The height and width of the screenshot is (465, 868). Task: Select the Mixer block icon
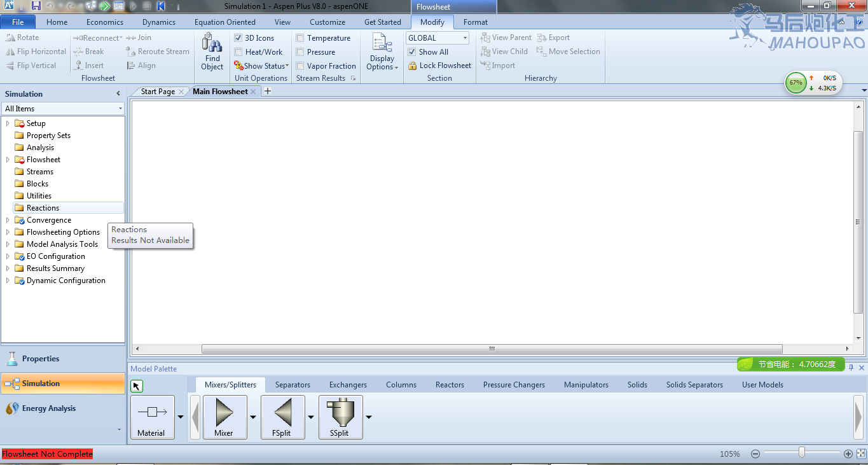[x=224, y=412]
